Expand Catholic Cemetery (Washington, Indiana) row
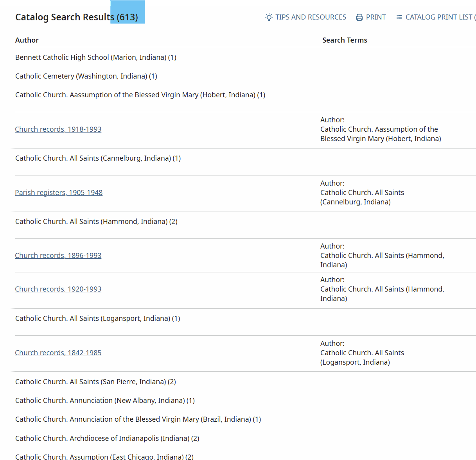 click(x=86, y=76)
